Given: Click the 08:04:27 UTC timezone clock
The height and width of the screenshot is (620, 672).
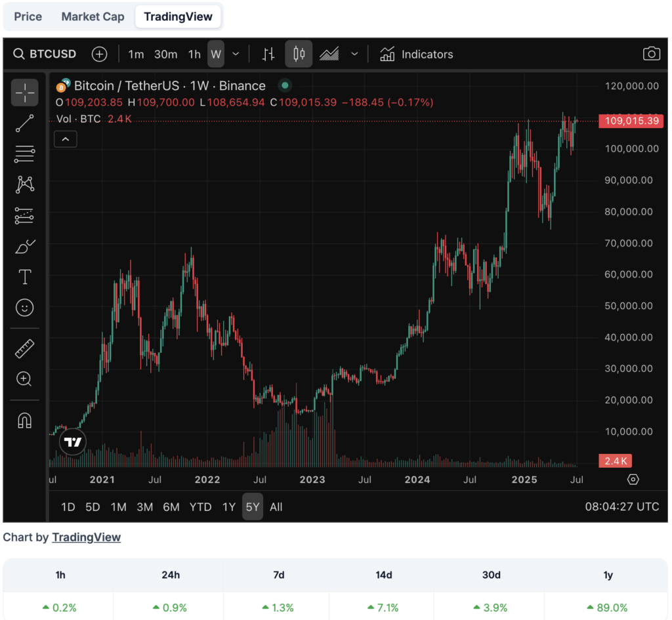Looking at the screenshot, I should point(622,506).
